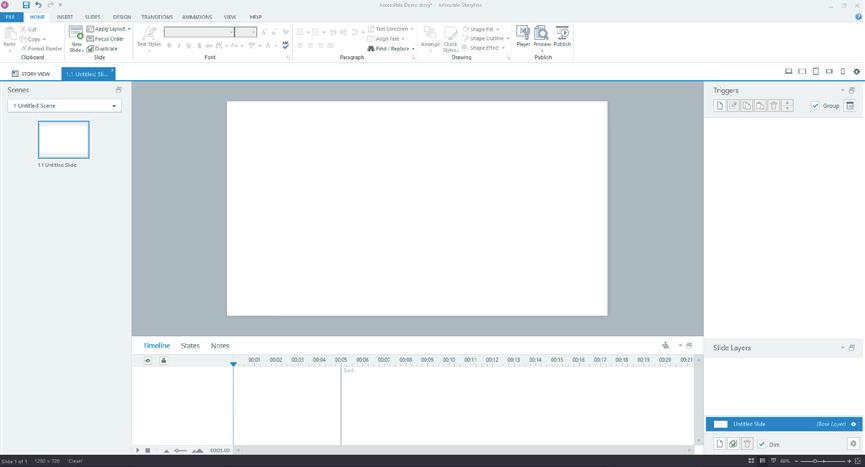Switch to the Notes tab
The width and height of the screenshot is (865, 467).
220,346
